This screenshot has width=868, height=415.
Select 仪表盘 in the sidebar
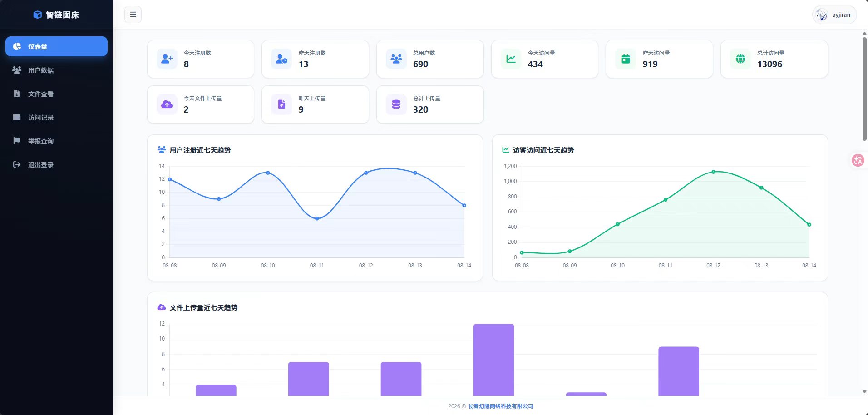(x=56, y=46)
